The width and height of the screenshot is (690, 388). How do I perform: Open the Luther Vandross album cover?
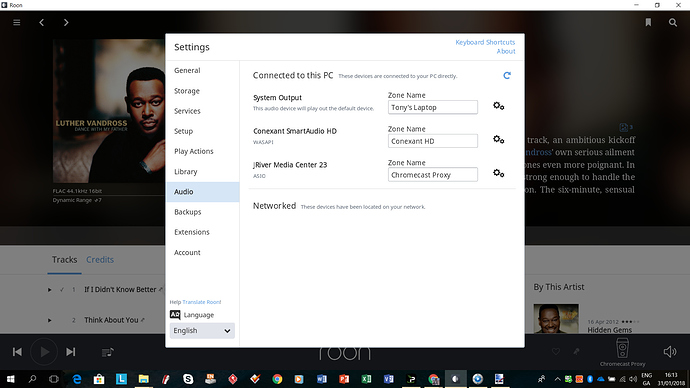point(109,111)
